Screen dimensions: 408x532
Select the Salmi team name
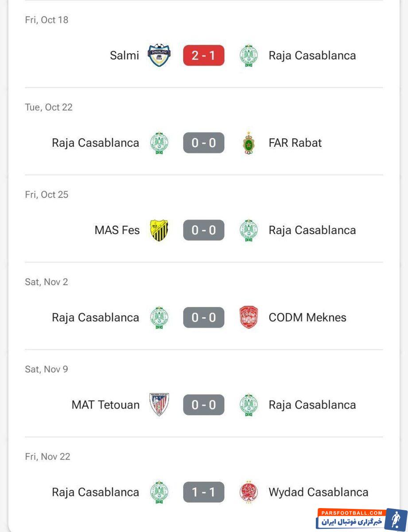pos(124,55)
